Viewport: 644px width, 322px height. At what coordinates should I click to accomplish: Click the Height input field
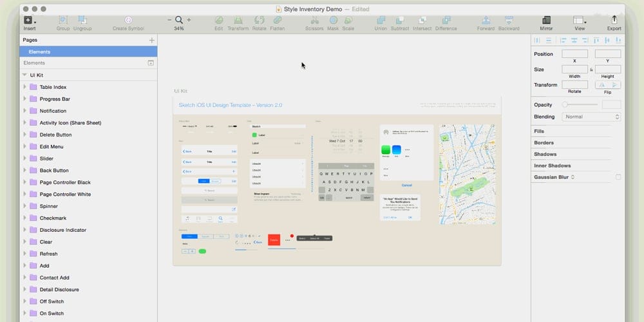click(x=608, y=70)
